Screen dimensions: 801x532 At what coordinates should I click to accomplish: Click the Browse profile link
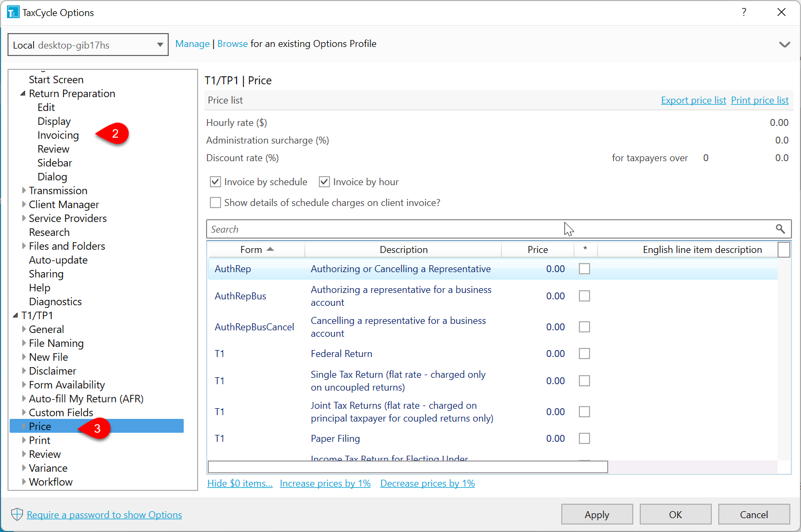(x=232, y=44)
